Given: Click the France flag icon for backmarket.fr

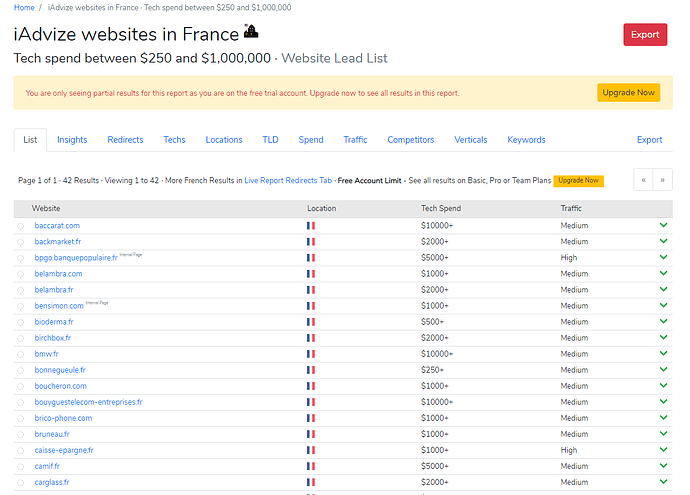Looking at the screenshot, I should [311, 242].
